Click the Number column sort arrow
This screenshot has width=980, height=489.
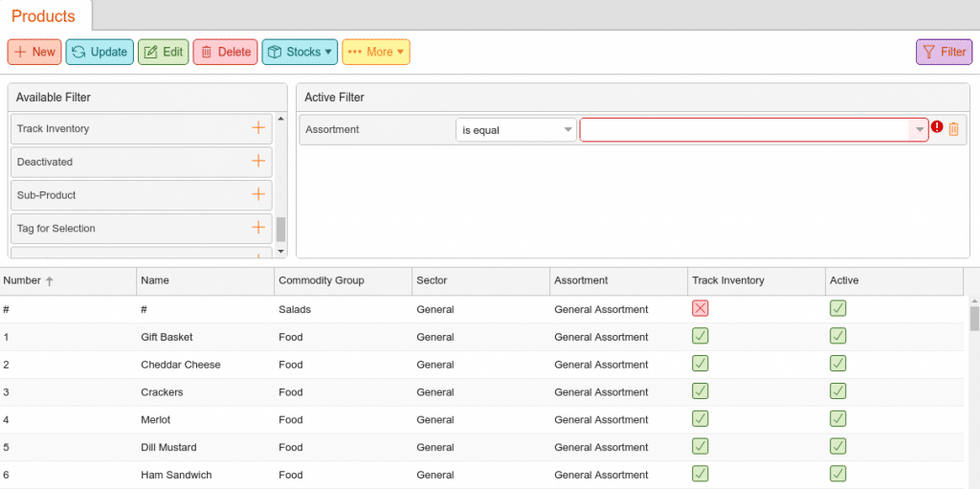50,281
